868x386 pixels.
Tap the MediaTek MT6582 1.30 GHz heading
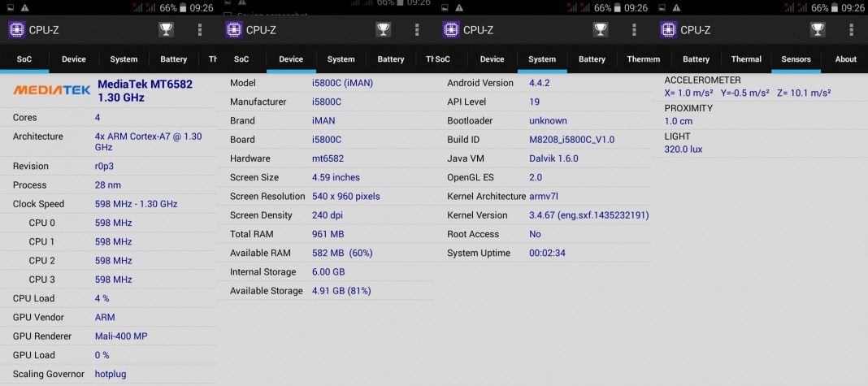point(145,91)
